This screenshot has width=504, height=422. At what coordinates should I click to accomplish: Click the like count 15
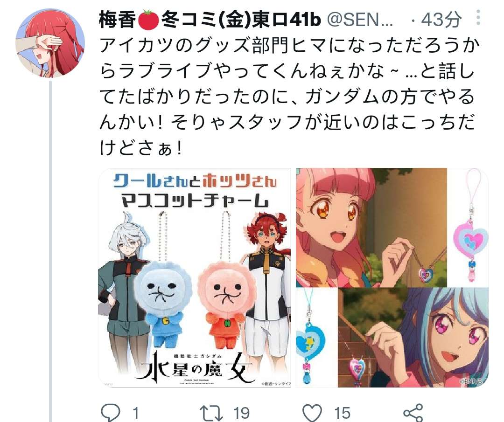tap(342, 413)
